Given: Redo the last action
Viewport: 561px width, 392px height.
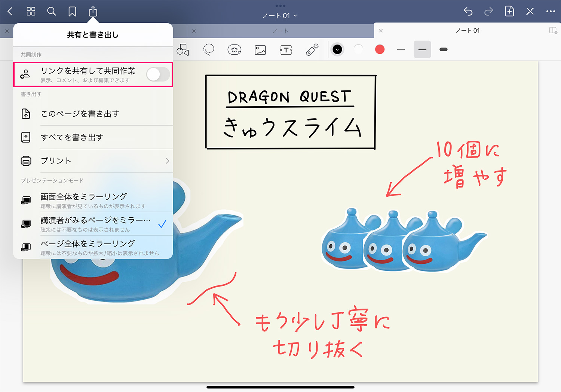Looking at the screenshot, I should point(488,12).
